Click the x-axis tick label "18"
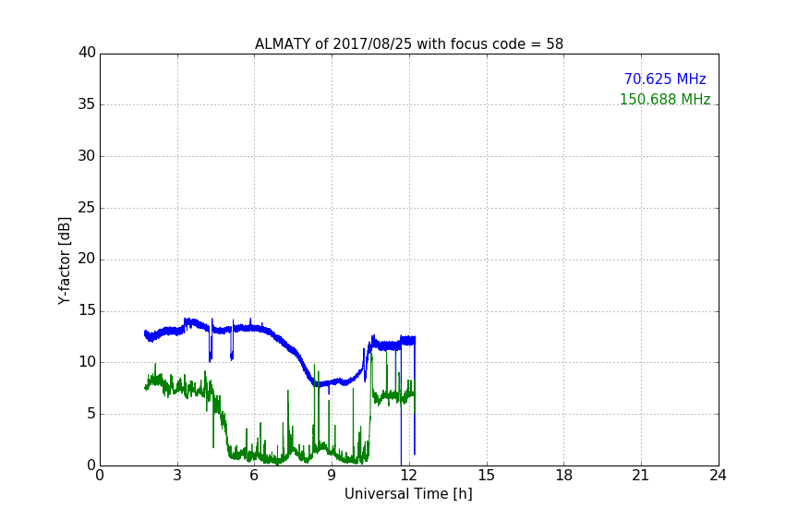 (x=564, y=476)
